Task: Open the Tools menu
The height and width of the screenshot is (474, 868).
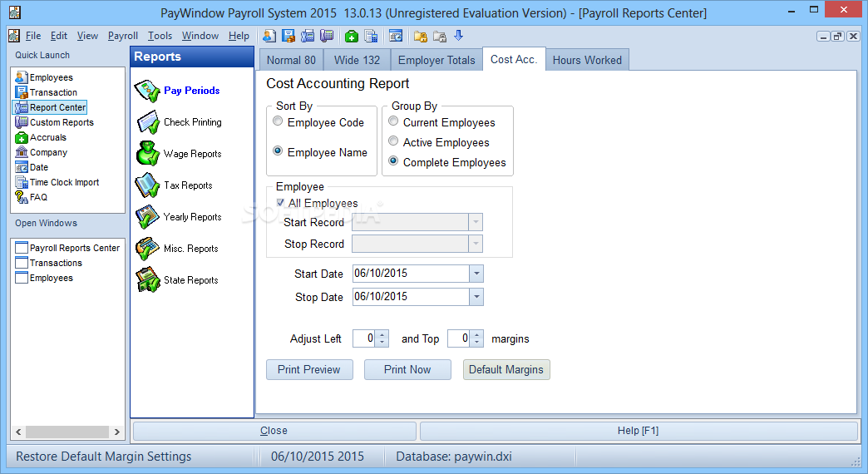Action: click(160, 36)
